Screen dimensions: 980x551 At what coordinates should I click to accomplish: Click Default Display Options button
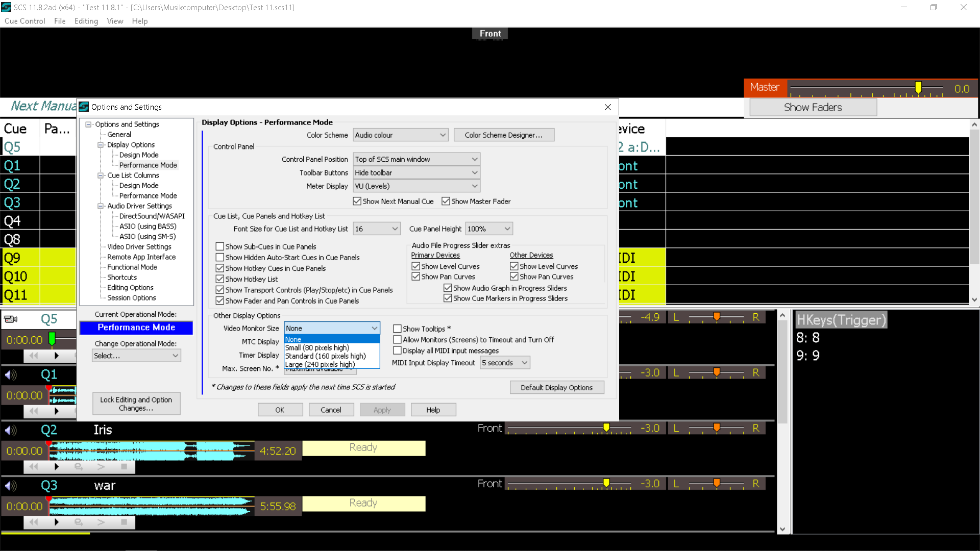[556, 387]
